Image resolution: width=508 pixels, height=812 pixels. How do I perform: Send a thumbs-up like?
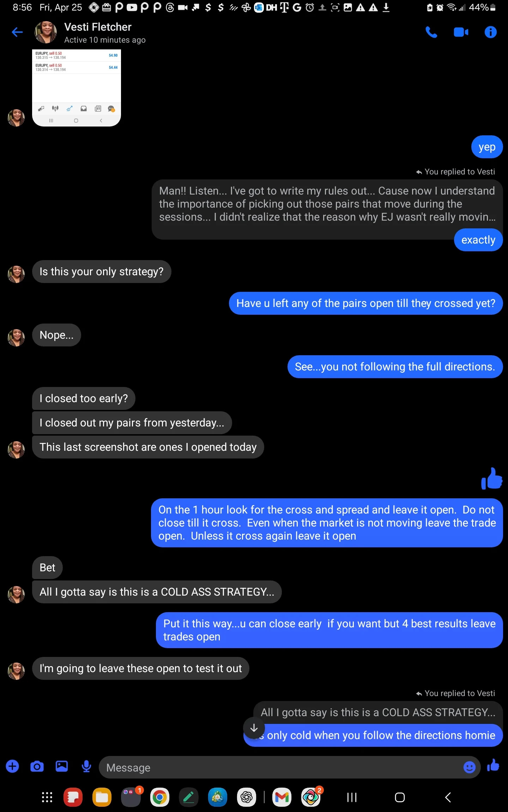point(493,765)
